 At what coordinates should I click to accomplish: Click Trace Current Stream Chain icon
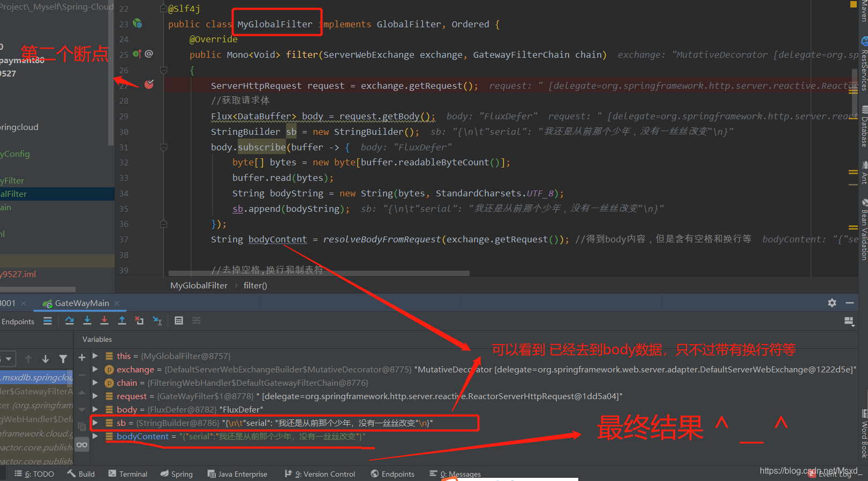pos(197,320)
